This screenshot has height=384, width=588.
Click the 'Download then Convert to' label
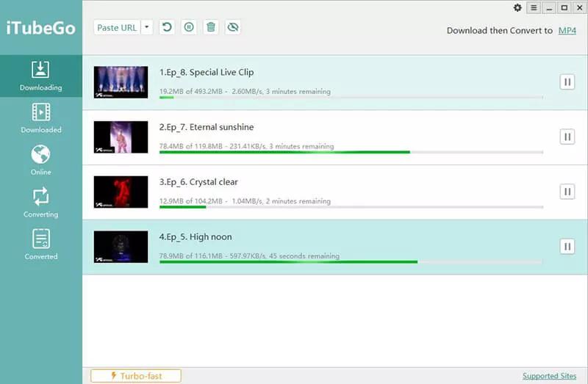(500, 31)
